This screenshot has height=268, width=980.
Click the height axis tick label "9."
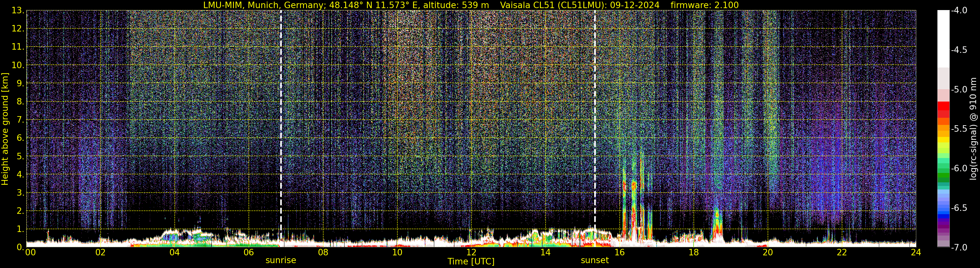point(20,83)
